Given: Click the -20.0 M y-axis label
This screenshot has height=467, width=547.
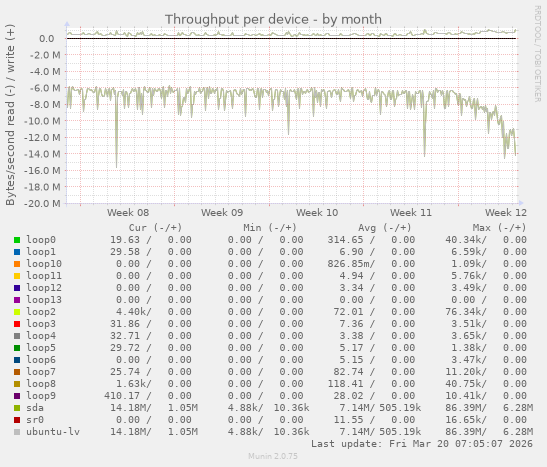Looking at the screenshot, I should 42,203.
